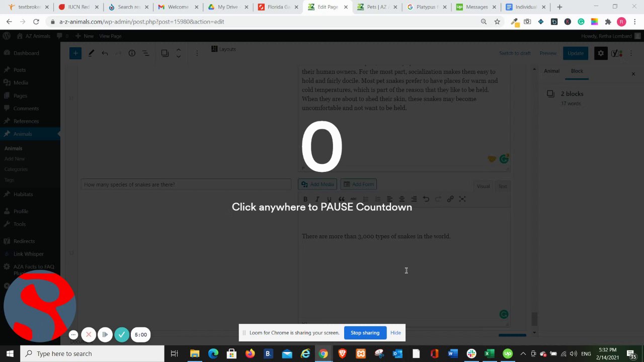Viewport: 644px width, 362px height.
Task: Click the species of snakes question field
Action: (186, 185)
